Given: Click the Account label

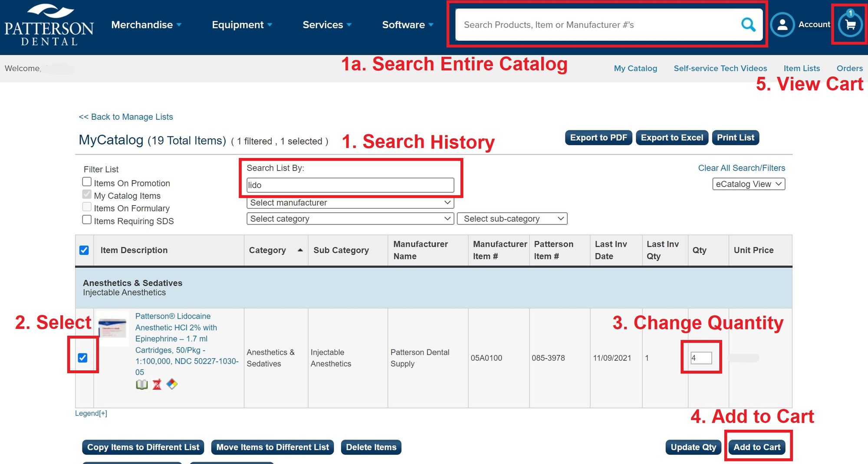Looking at the screenshot, I should (x=814, y=25).
